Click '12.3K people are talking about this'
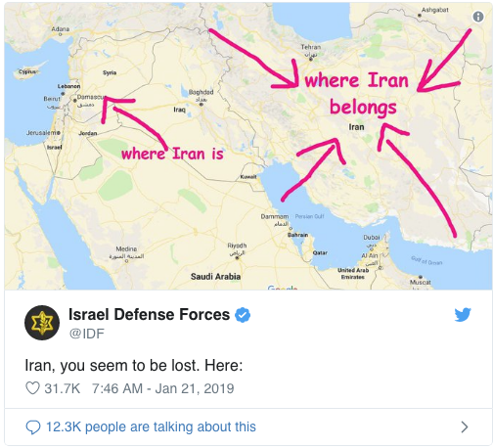Viewport: 493px width, 448px height. click(x=151, y=426)
